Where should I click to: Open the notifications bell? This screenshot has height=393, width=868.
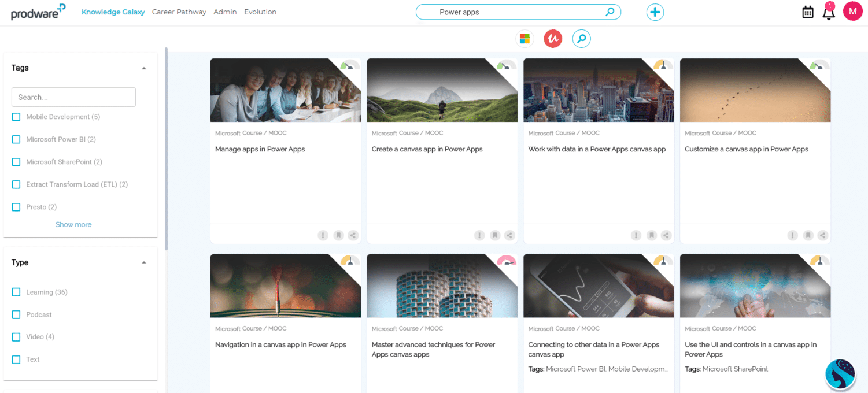(x=829, y=12)
